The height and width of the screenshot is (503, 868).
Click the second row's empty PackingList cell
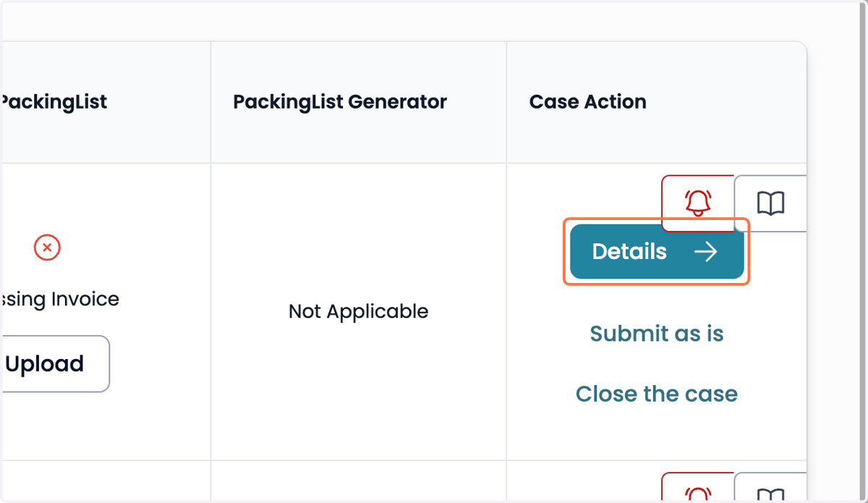coord(106,481)
